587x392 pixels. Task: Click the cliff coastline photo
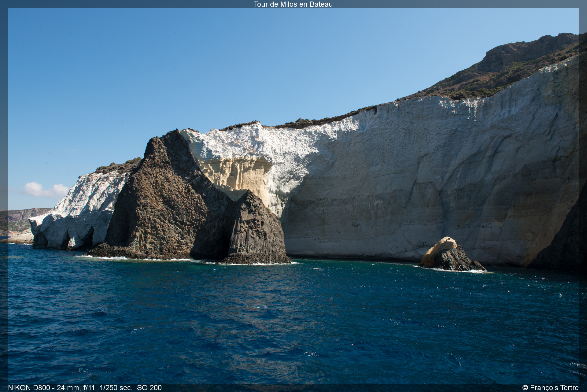coord(293,196)
